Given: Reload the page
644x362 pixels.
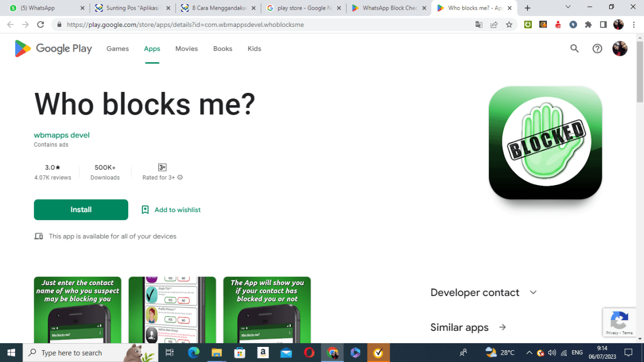Looking at the screenshot, I should (40, 24).
